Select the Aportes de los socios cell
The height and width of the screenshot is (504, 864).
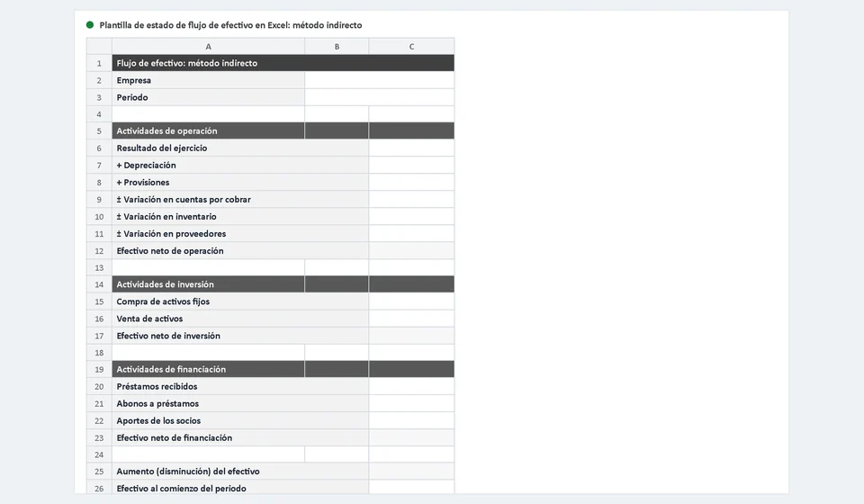click(240, 420)
